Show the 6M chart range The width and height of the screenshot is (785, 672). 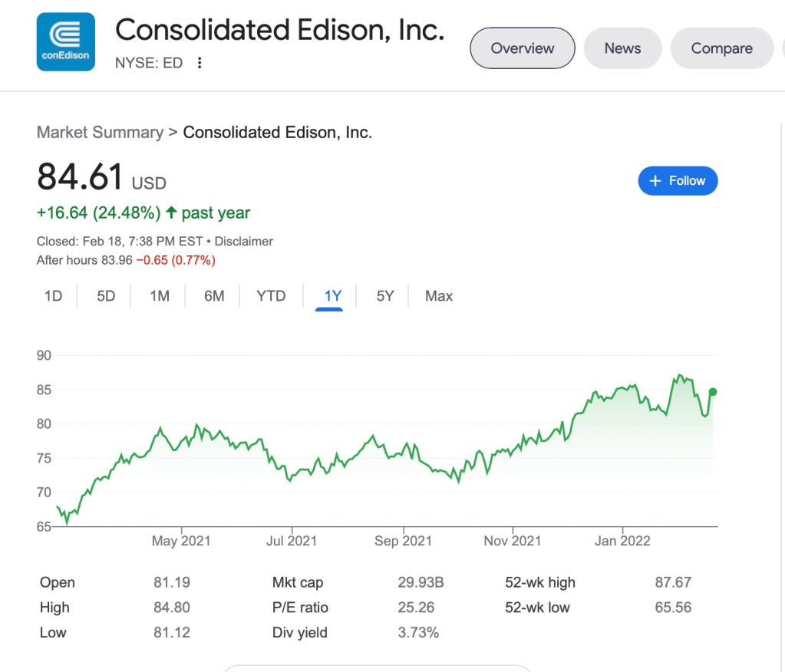[214, 296]
